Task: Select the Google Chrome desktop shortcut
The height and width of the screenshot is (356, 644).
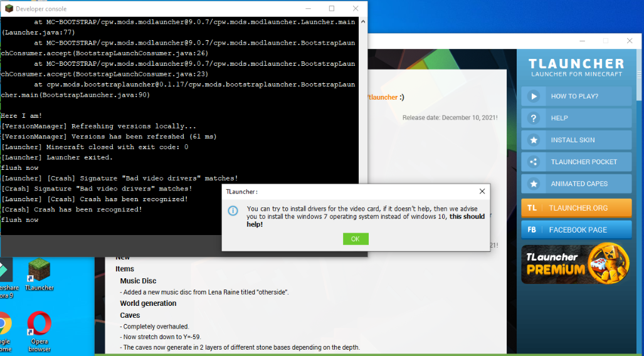Action: tap(4, 332)
